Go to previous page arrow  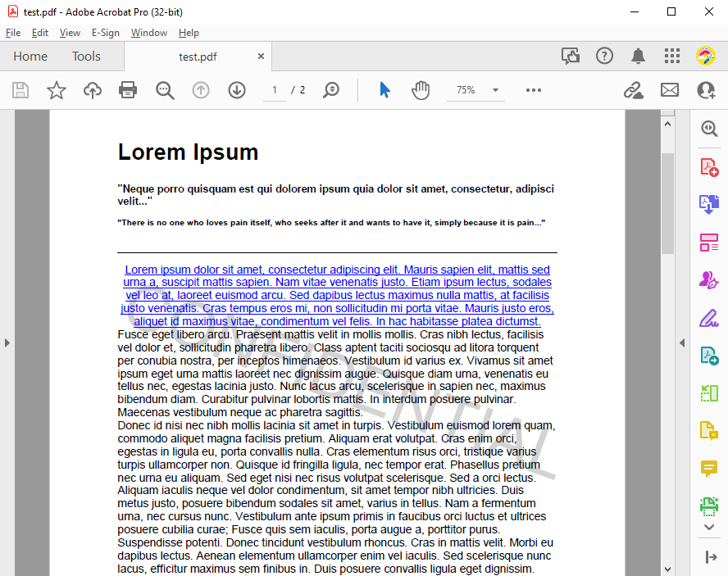tap(201, 90)
